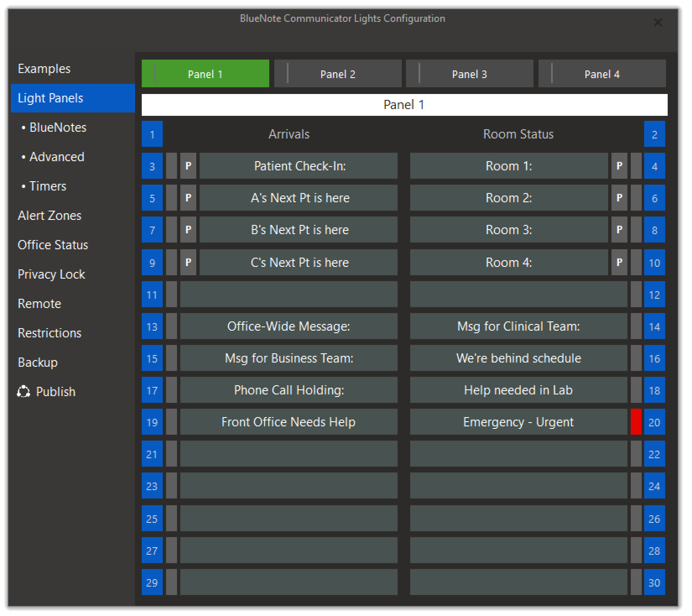Click the Room Status header label
This screenshot has width=692, height=616.
[x=518, y=134]
